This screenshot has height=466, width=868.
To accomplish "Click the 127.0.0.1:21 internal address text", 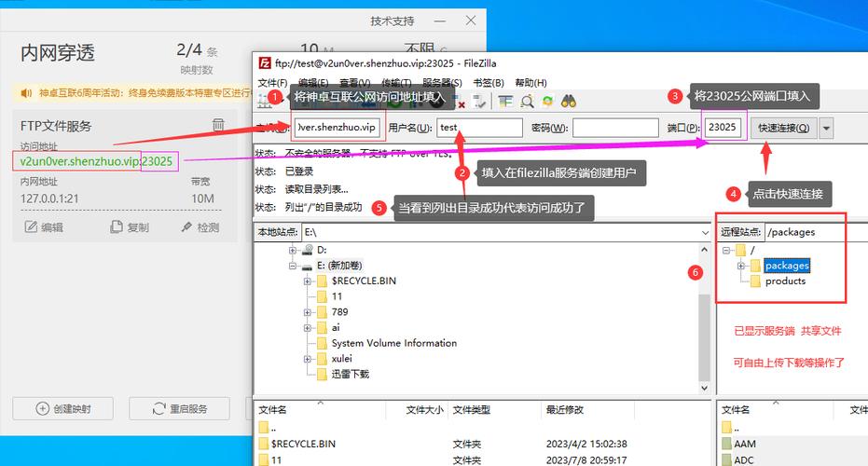I will [49, 199].
